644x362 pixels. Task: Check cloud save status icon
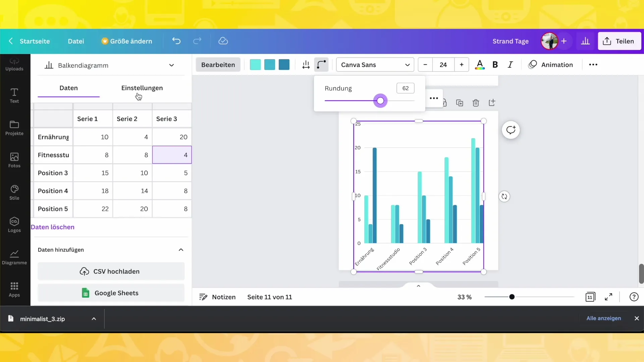point(223,41)
